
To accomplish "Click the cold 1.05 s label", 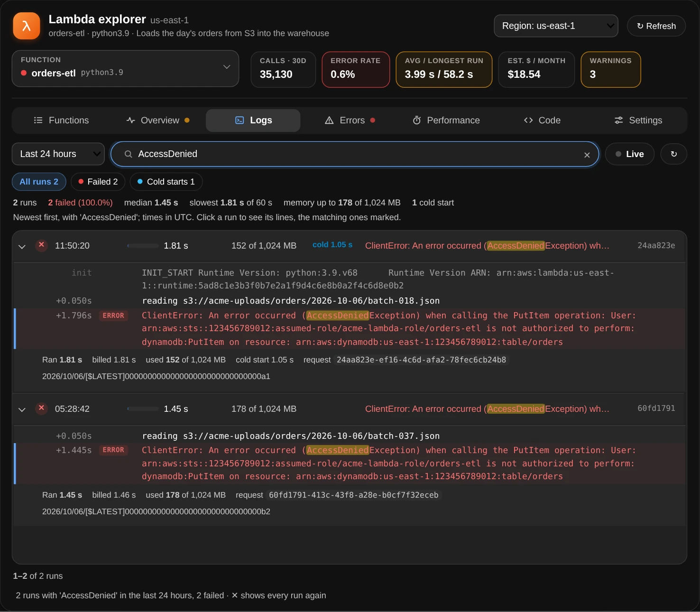I will click(x=332, y=245).
